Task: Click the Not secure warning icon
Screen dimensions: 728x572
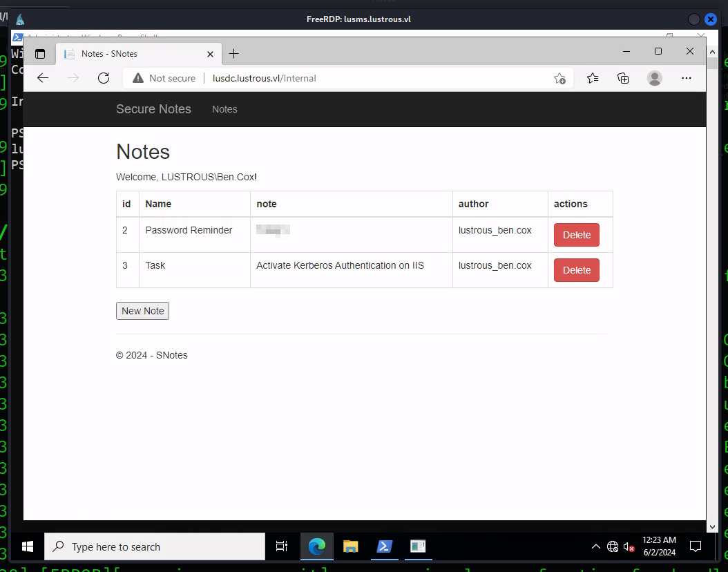Action: pos(138,78)
